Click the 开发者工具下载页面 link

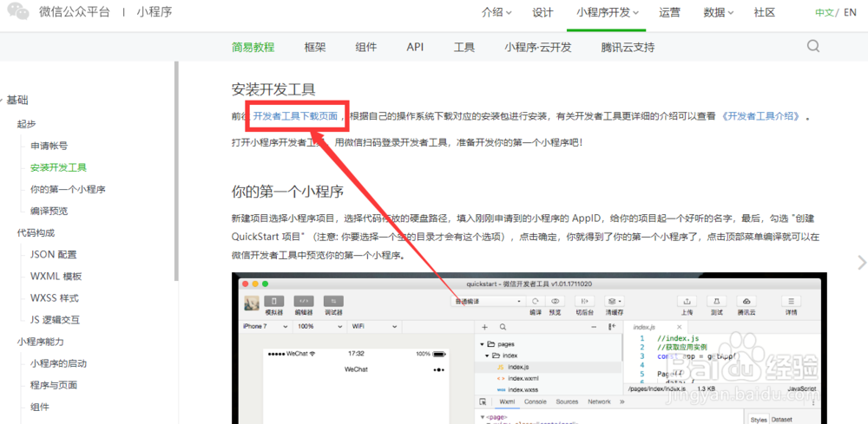(295, 116)
